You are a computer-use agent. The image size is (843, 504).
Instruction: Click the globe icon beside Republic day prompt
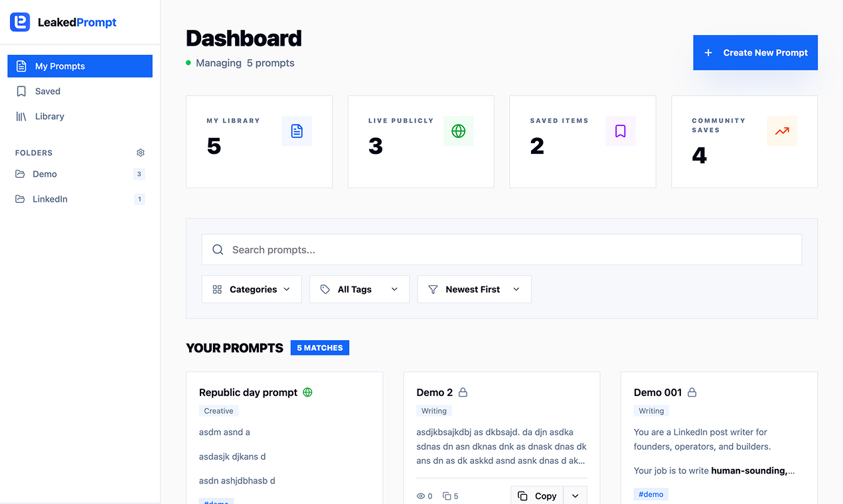coord(307,392)
